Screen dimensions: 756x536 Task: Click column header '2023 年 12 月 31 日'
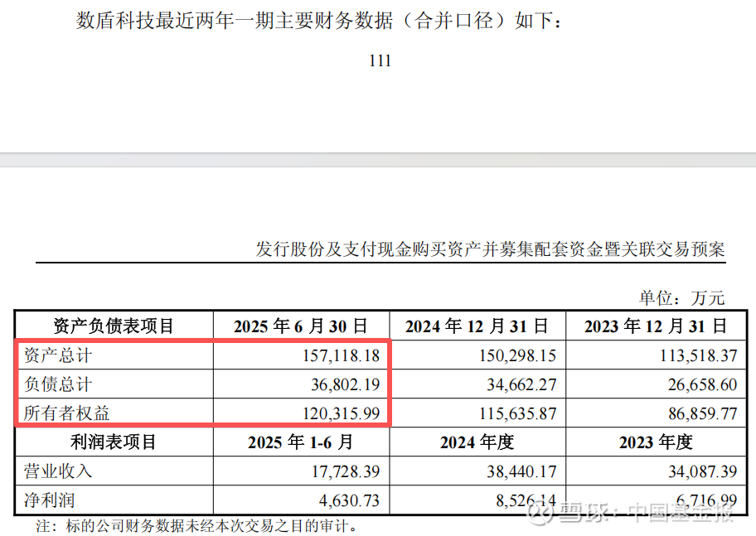click(656, 326)
